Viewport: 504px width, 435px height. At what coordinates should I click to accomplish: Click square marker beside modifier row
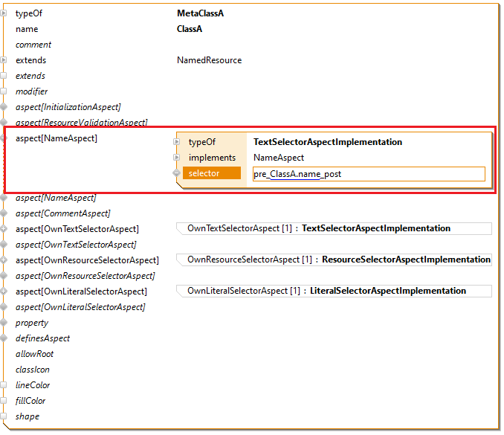point(4,91)
